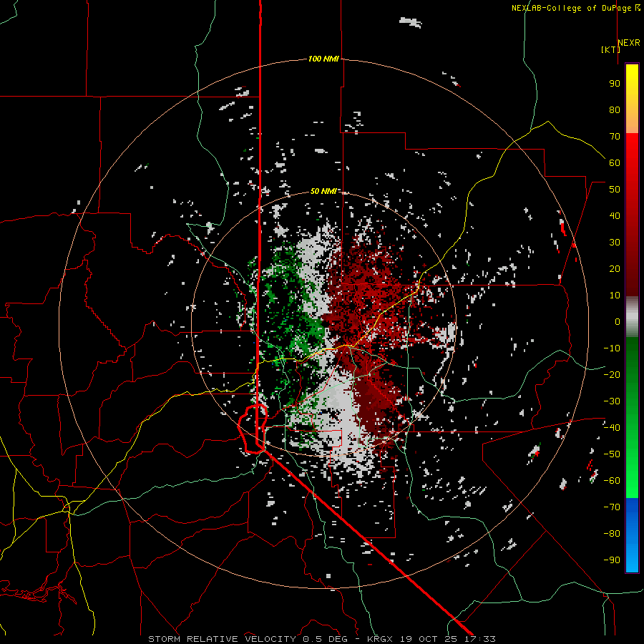The width and height of the screenshot is (644, 644).
Task: Click the NEXR label above the color scale
Action: pyautogui.click(x=628, y=43)
